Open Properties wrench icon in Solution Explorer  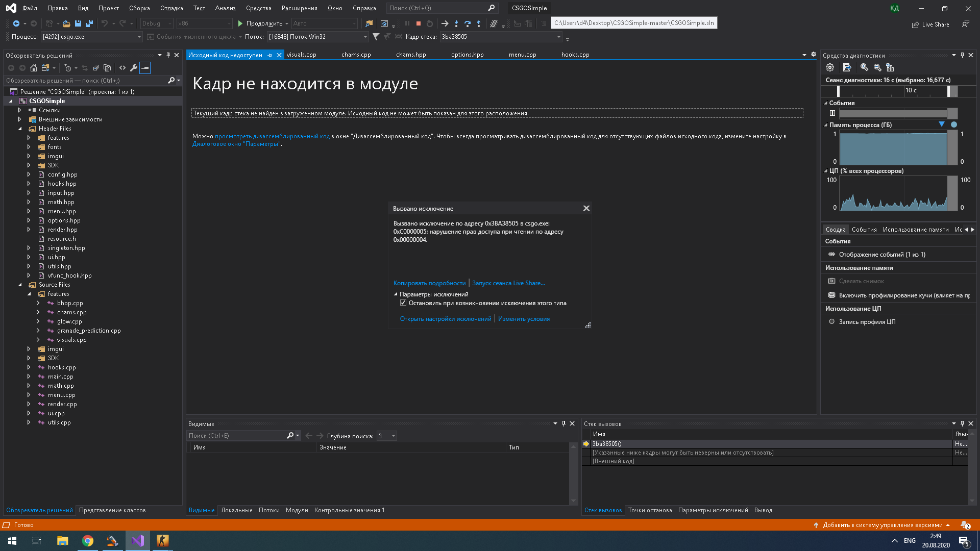pyautogui.click(x=134, y=68)
